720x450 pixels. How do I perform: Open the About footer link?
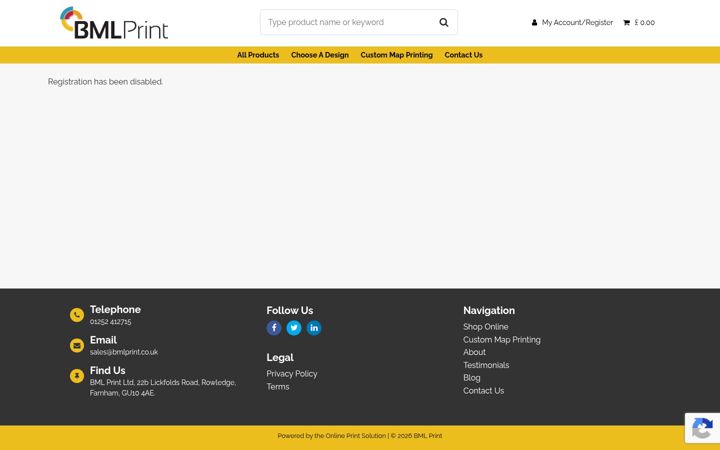coord(474,352)
